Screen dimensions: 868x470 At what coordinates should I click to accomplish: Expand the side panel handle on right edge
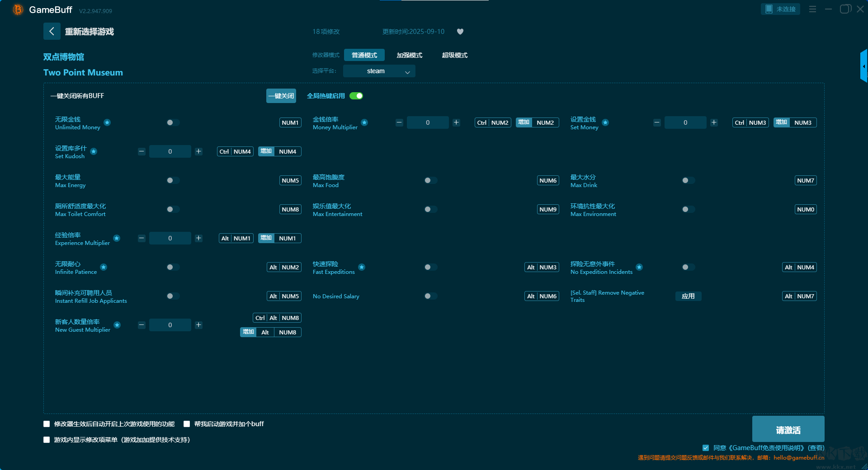pos(864,66)
